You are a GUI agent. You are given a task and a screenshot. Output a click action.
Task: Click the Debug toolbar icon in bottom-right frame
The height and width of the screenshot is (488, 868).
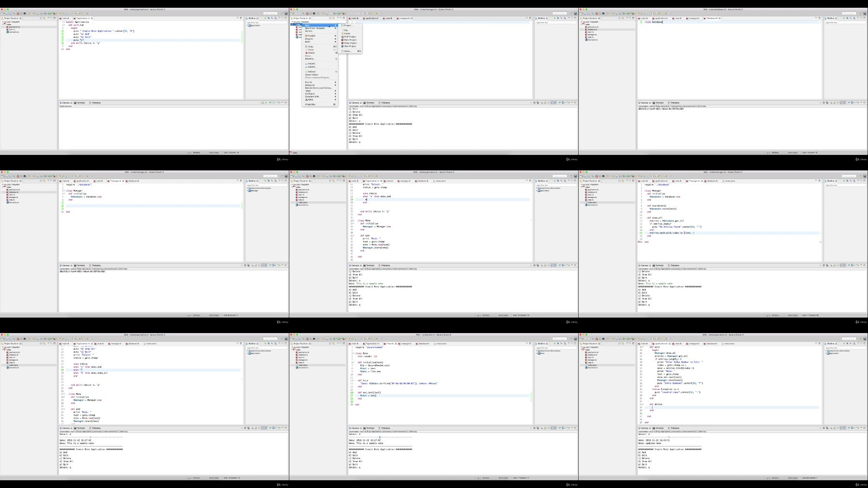(624, 339)
